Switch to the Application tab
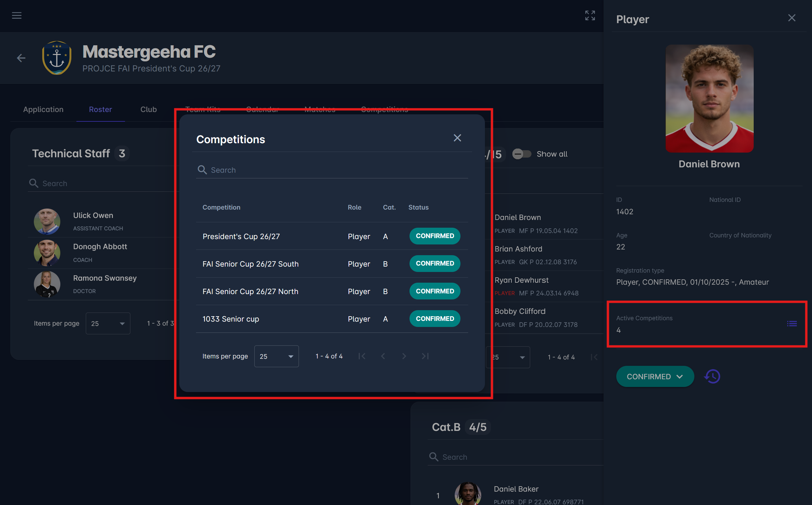This screenshot has width=812, height=505. [43, 109]
